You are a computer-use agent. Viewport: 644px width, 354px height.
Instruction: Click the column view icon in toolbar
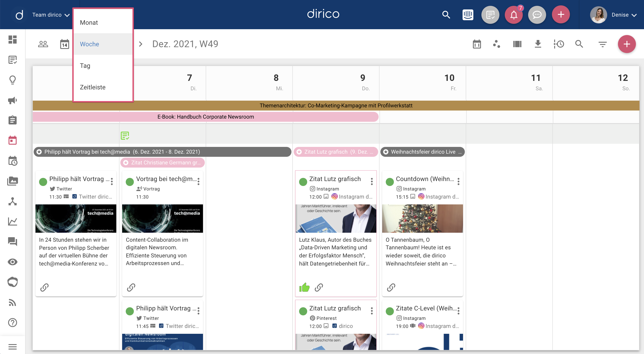(x=517, y=44)
